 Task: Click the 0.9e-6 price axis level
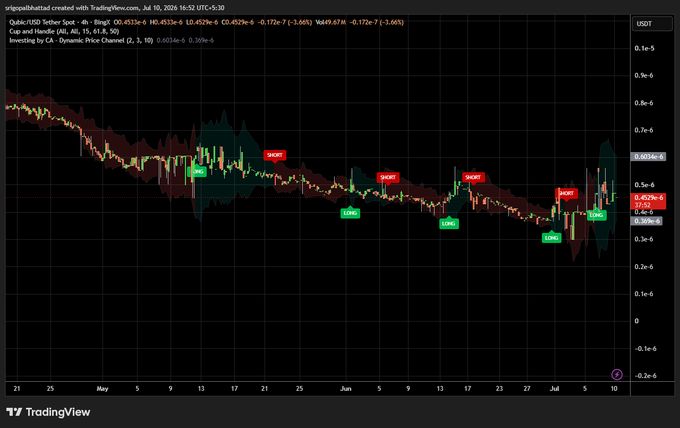click(x=644, y=75)
